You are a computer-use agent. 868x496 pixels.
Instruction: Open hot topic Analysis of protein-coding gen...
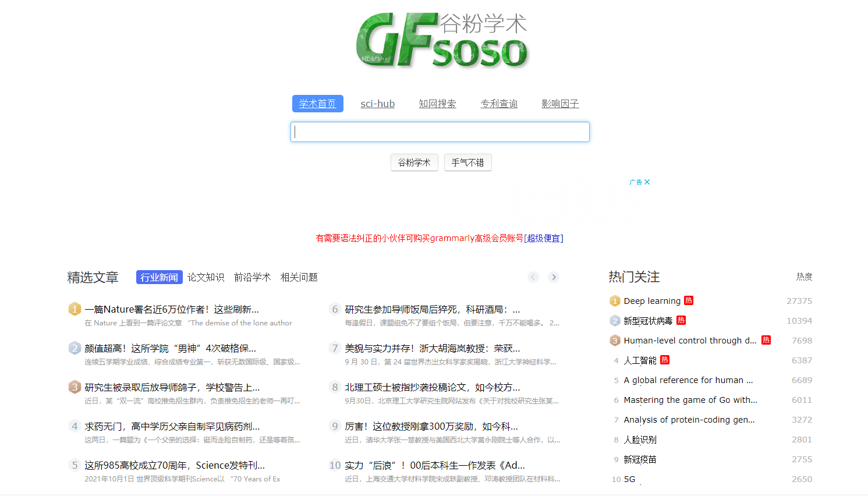[x=689, y=420]
